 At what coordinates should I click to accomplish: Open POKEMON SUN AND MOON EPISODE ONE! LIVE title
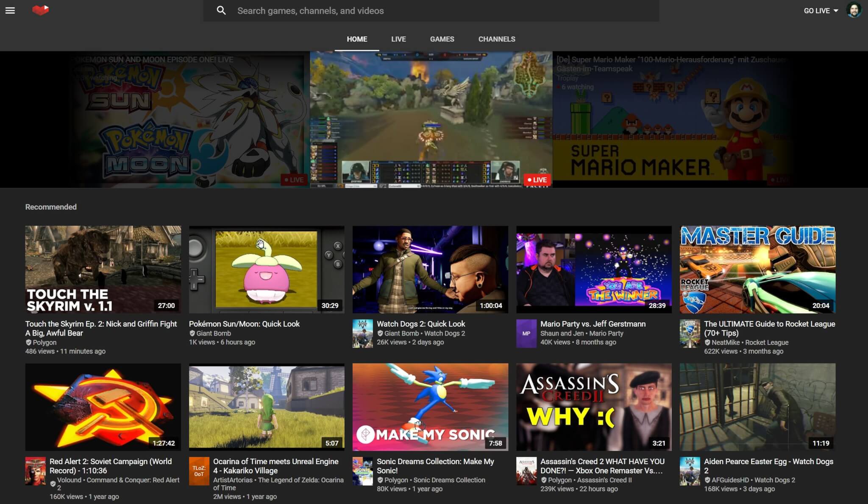click(x=153, y=60)
